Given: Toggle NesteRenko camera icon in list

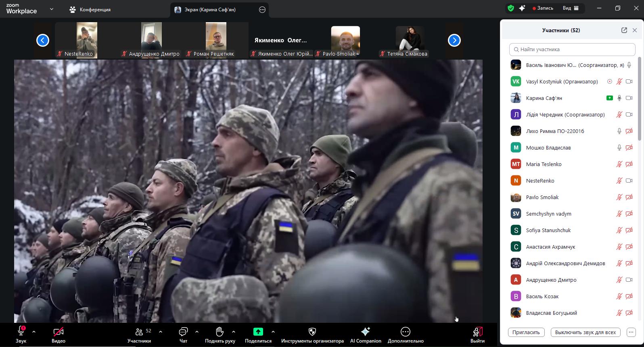Looking at the screenshot, I should tap(629, 181).
